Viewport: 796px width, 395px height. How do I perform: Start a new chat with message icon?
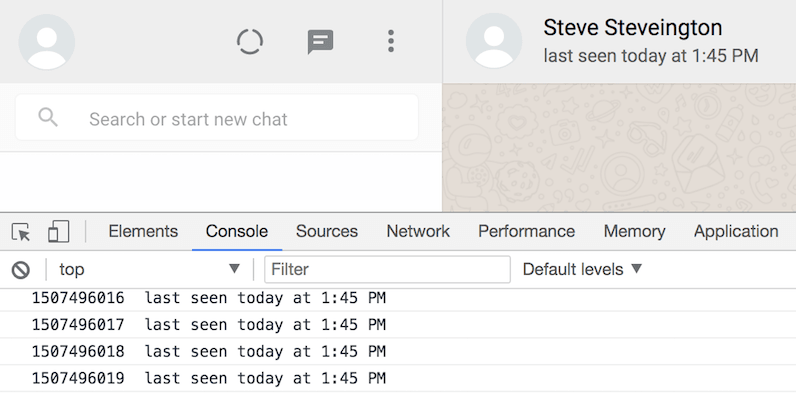click(320, 42)
